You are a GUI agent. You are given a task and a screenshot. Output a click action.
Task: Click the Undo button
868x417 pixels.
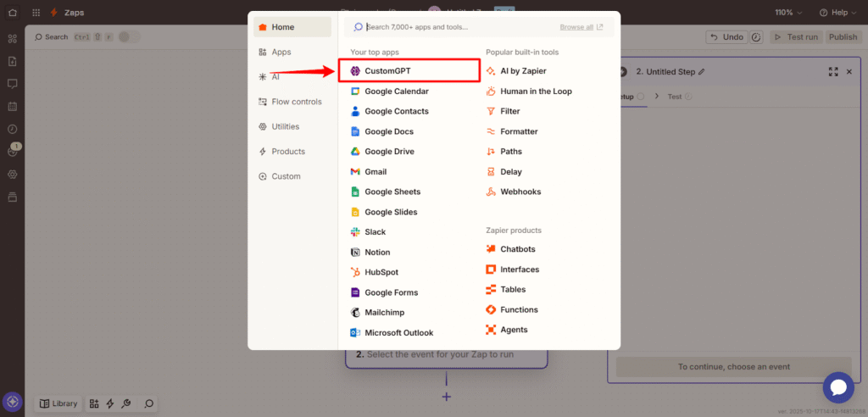726,37
